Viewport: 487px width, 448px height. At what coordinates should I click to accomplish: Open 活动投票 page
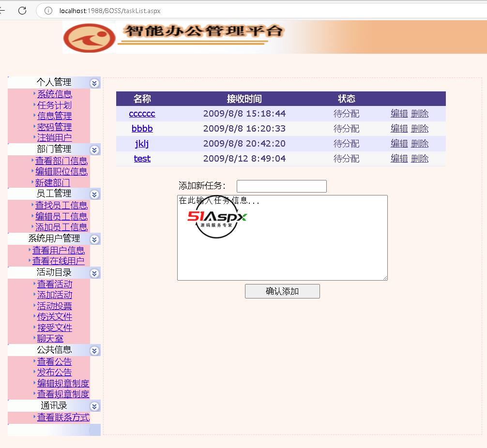coord(55,306)
